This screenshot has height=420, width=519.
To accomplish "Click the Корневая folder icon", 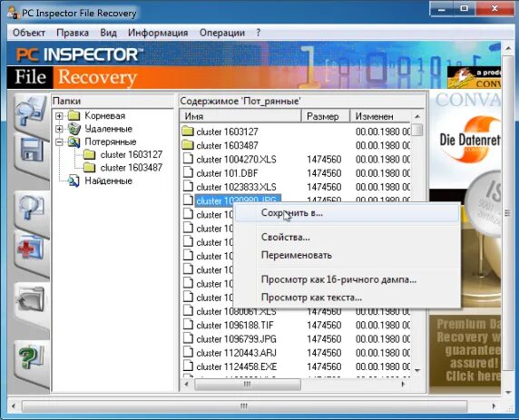I will [73, 115].
